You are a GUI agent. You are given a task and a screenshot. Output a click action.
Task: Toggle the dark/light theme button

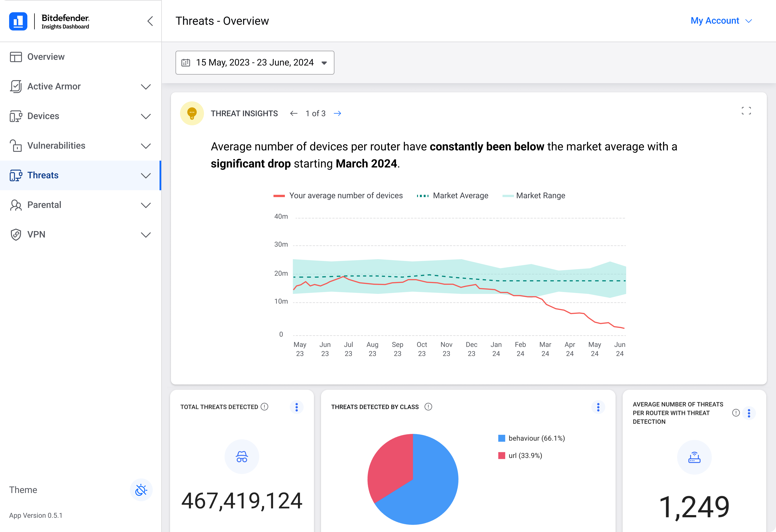141,490
